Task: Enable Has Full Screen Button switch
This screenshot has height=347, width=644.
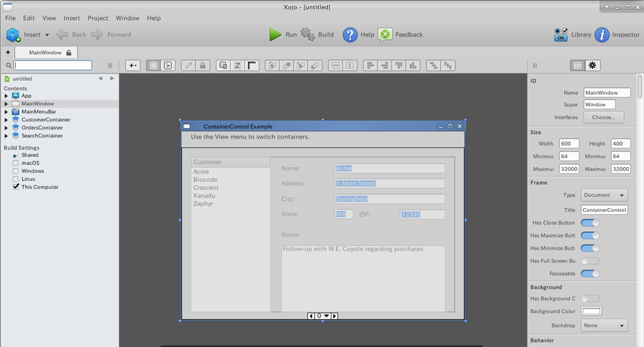Action: pos(590,261)
